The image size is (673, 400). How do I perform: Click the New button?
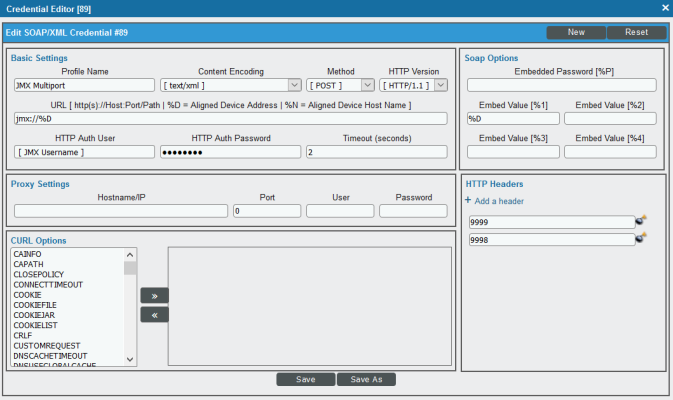(576, 32)
